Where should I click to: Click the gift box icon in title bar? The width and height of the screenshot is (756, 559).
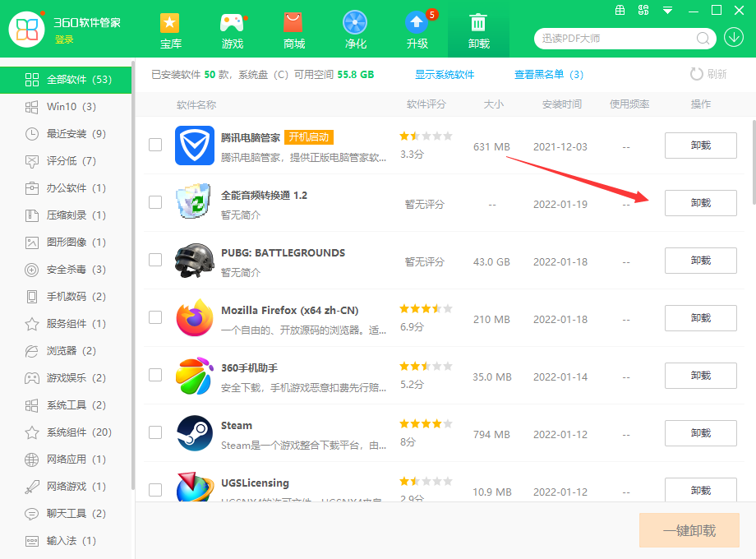[620, 10]
